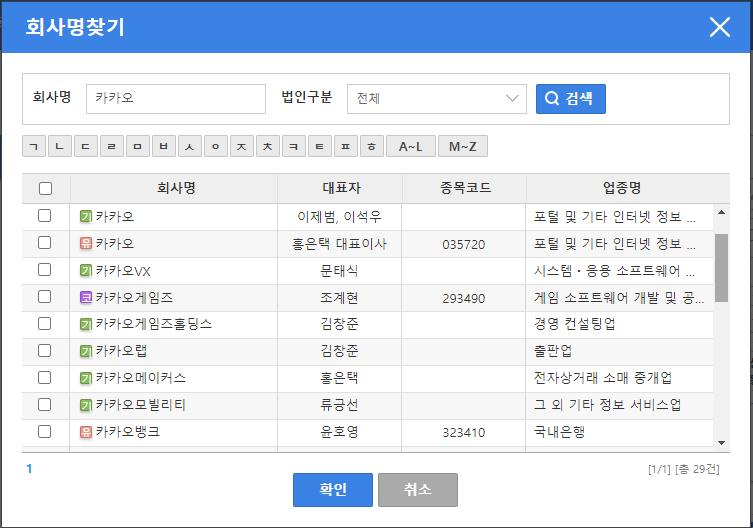
Task: Check the 카카오랩 row checkbox
Action: pos(44,350)
